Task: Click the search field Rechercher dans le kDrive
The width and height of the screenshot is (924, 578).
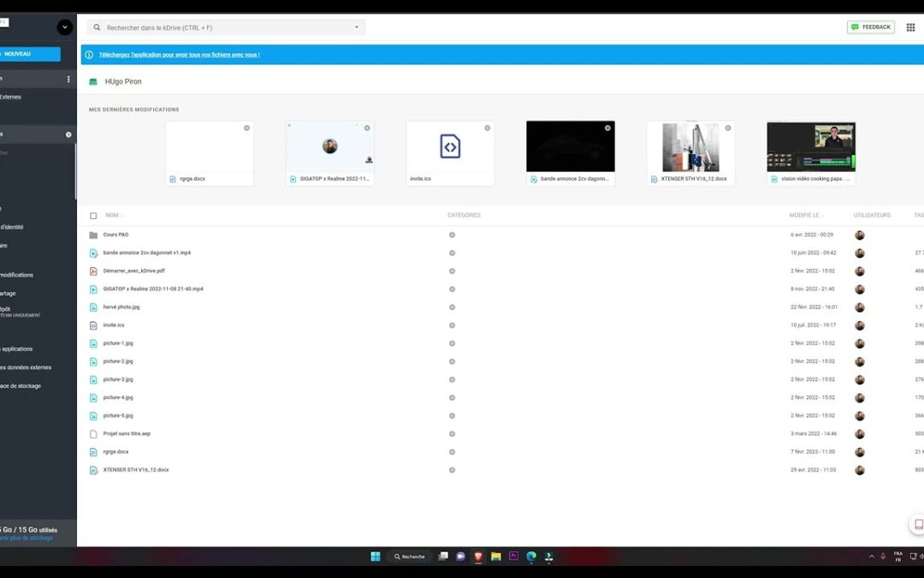Action: [x=226, y=27]
